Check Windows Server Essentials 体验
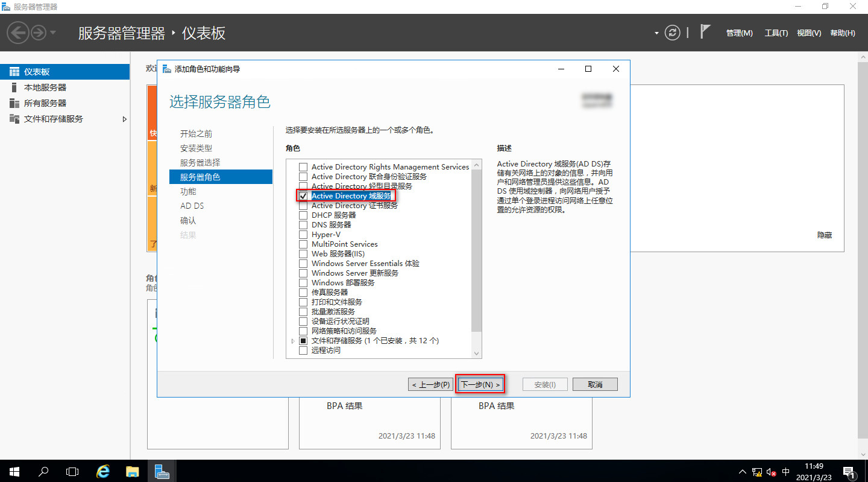This screenshot has height=482, width=868. (x=303, y=264)
